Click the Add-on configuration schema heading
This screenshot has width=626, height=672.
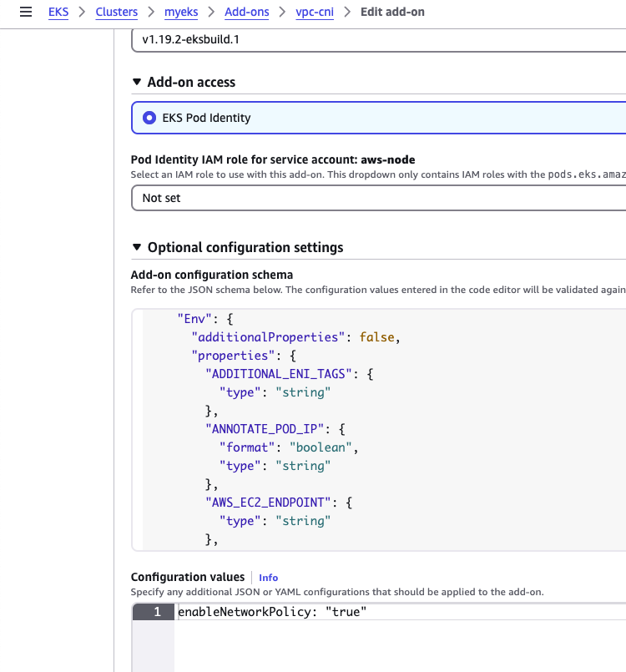212,275
